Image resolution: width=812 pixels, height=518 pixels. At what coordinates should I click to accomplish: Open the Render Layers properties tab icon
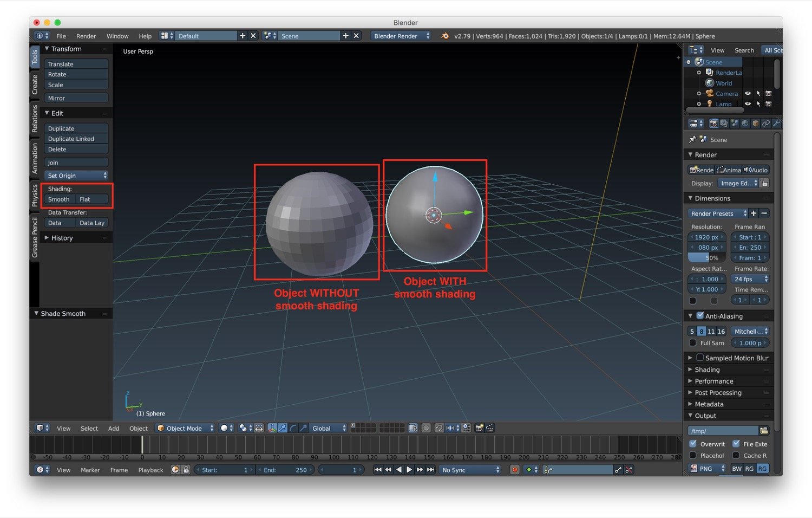724,124
